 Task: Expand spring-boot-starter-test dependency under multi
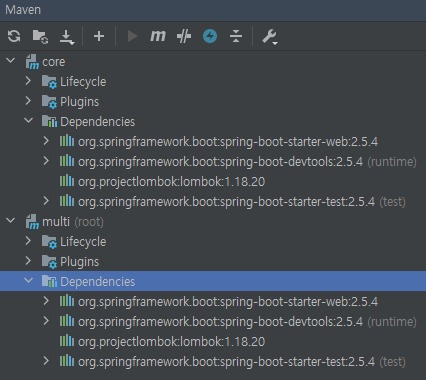pos(46,361)
